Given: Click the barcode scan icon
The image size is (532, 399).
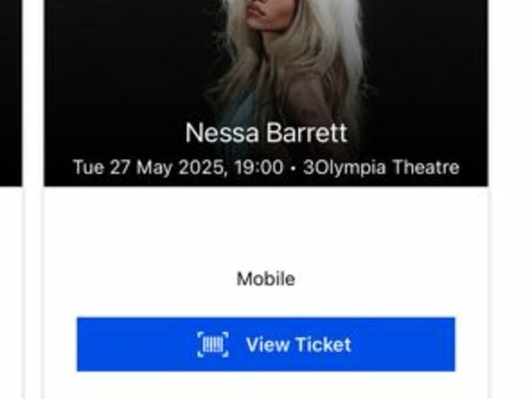Looking at the screenshot, I should 213,344.
